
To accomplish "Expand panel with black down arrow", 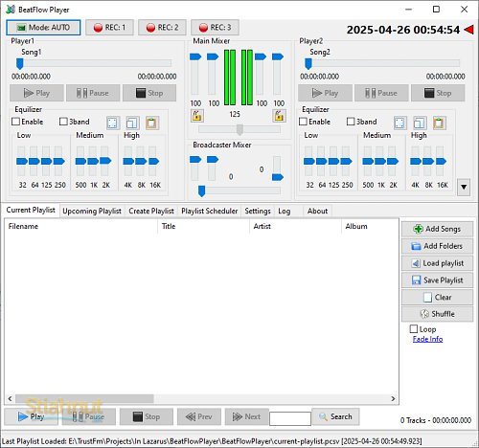I will (464, 187).
